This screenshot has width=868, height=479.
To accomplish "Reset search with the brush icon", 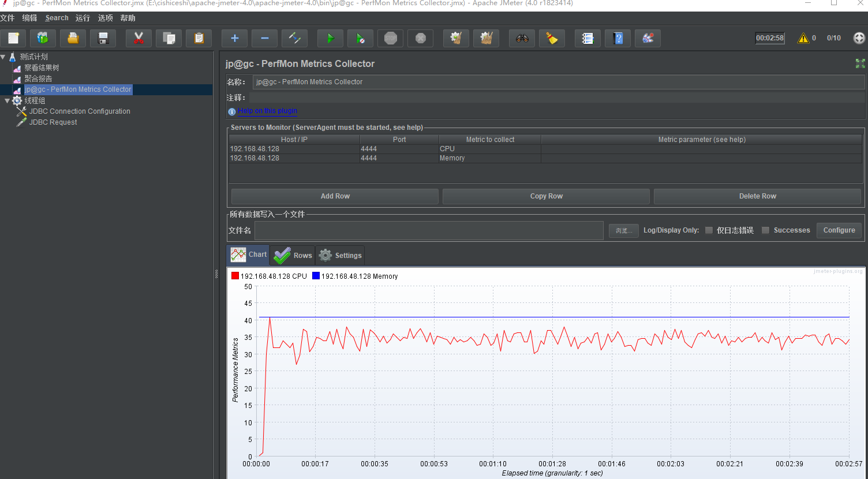I will point(552,38).
